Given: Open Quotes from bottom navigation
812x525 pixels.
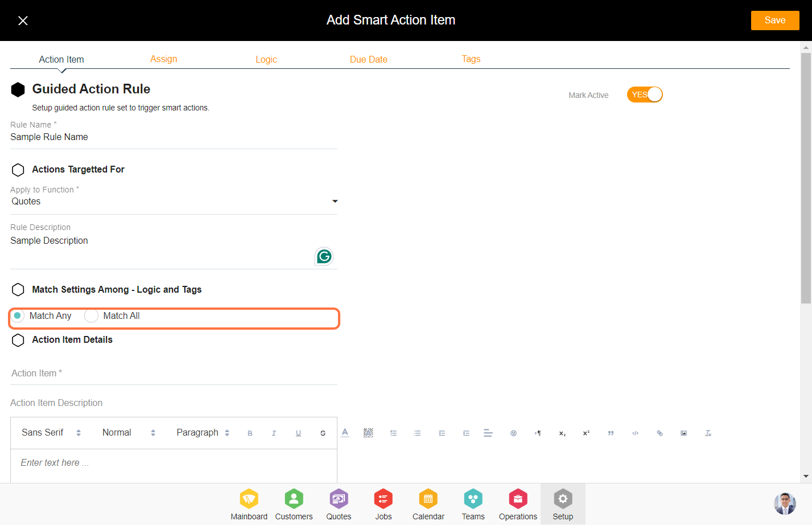Looking at the screenshot, I should (339, 505).
